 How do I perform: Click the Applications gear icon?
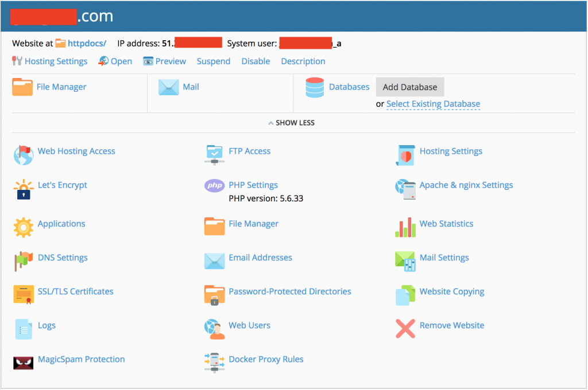pyautogui.click(x=23, y=227)
